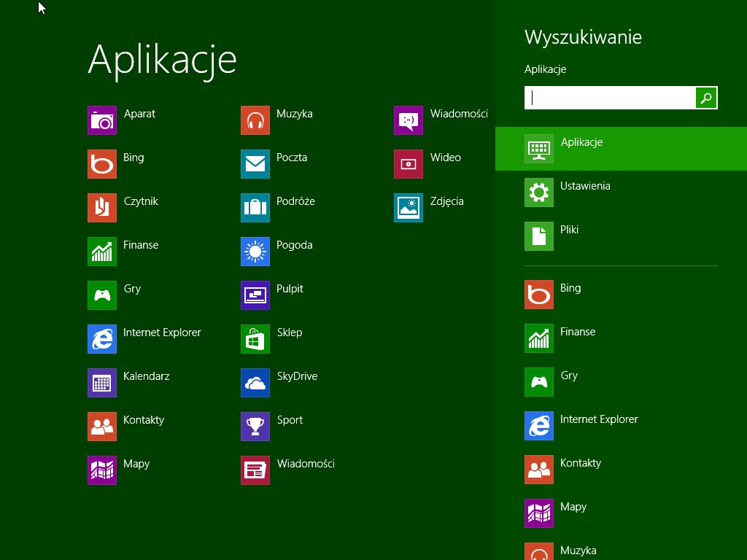Click the Wideo app label

(x=446, y=157)
